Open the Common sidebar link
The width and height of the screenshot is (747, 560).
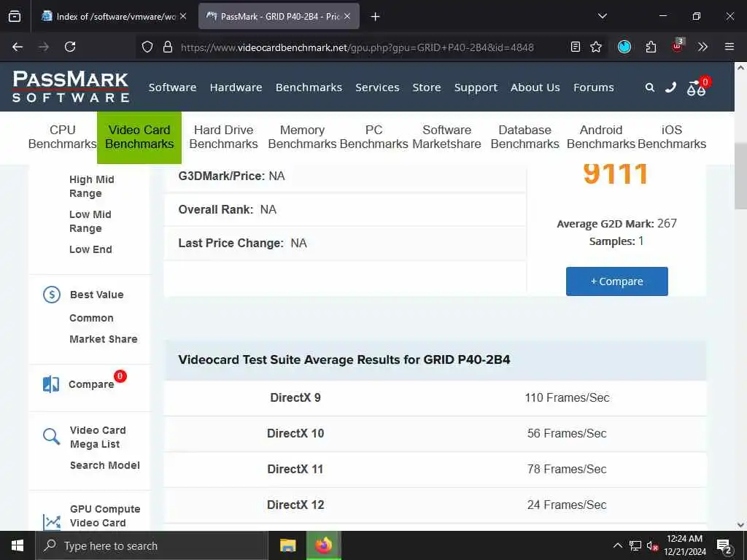pyautogui.click(x=91, y=318)
